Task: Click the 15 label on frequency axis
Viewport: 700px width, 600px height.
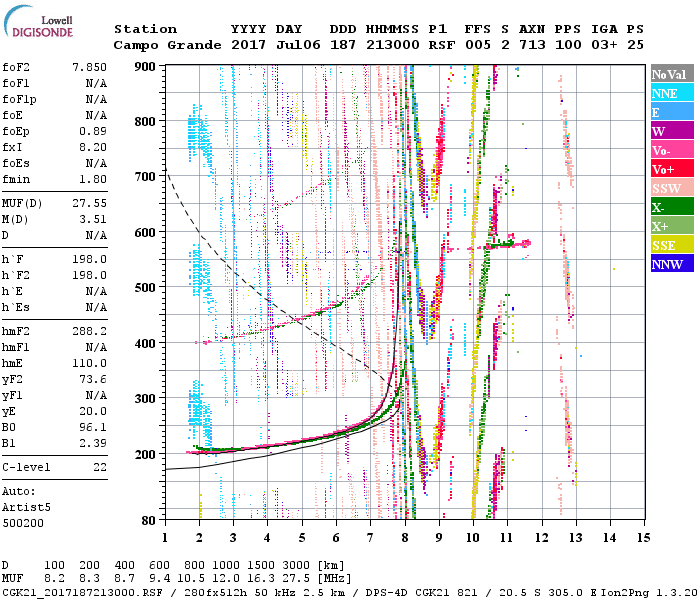Action: [x=643, y=538]
